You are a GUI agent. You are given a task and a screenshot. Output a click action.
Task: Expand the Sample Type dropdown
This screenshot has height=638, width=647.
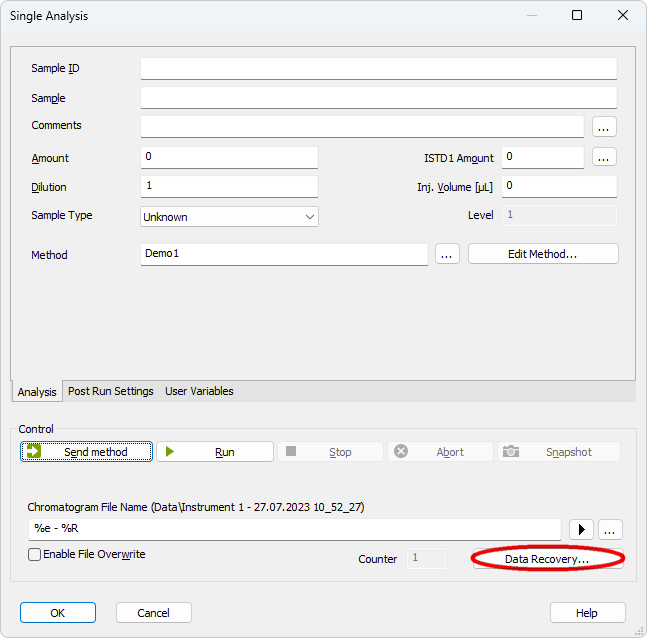pos(309,216)
